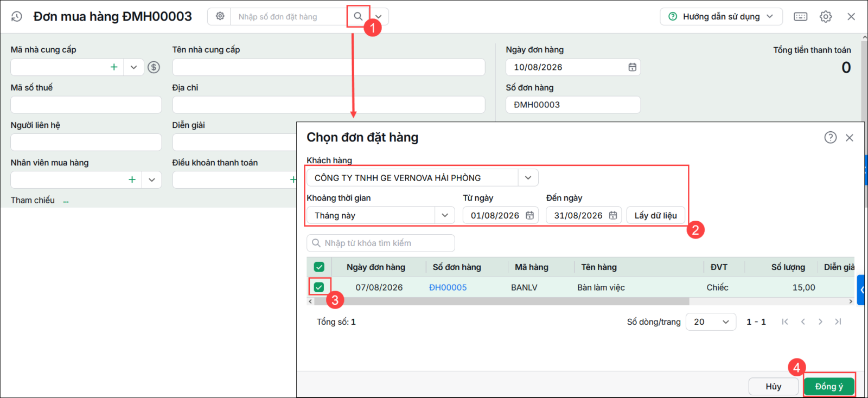Expand Khách hàng combo dropdown arrow
Screen dimensions: 868x398
pos(528,178)
